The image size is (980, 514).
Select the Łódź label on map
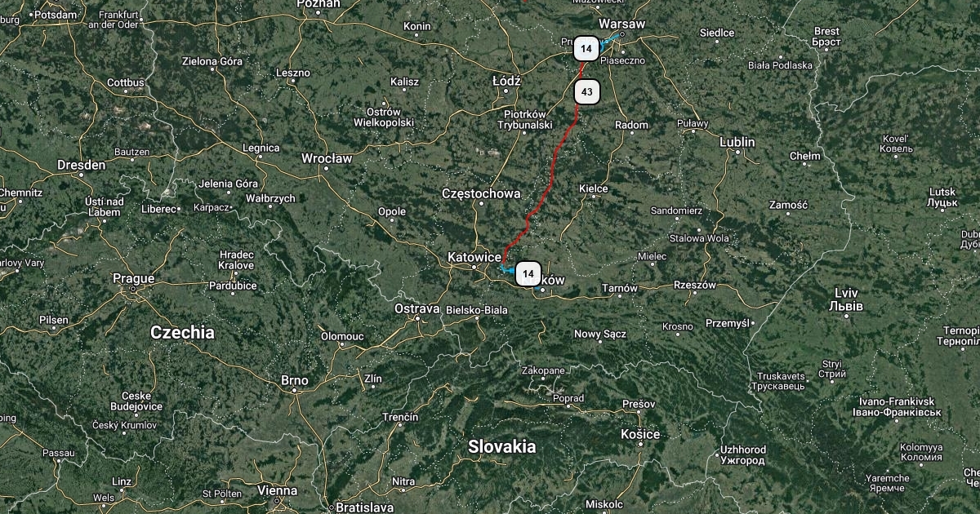(507, 82)
